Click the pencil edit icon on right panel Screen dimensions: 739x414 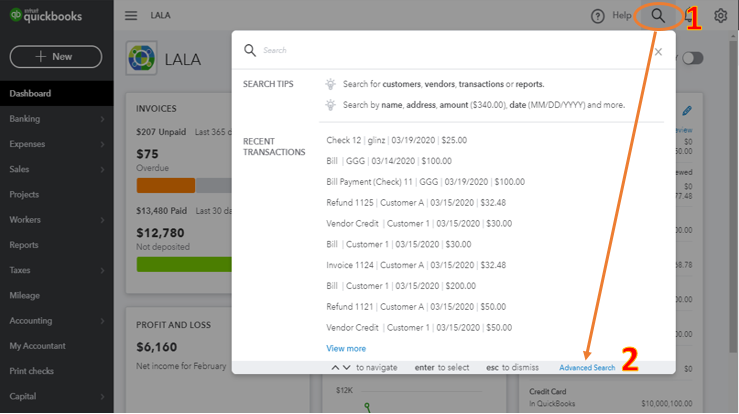click(687, 111)
